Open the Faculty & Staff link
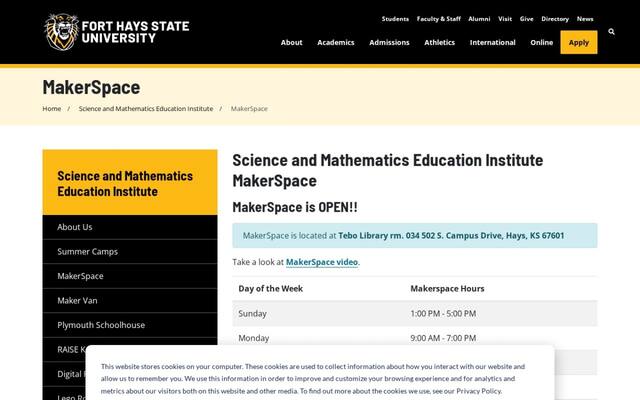This screenshot has height=400, width=640. coord(438,19)
